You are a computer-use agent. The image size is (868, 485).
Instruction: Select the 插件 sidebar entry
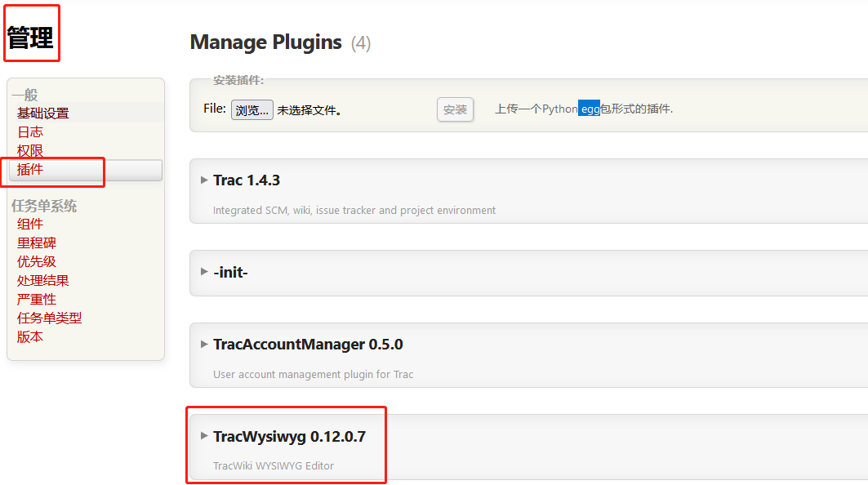click(30, 169)
